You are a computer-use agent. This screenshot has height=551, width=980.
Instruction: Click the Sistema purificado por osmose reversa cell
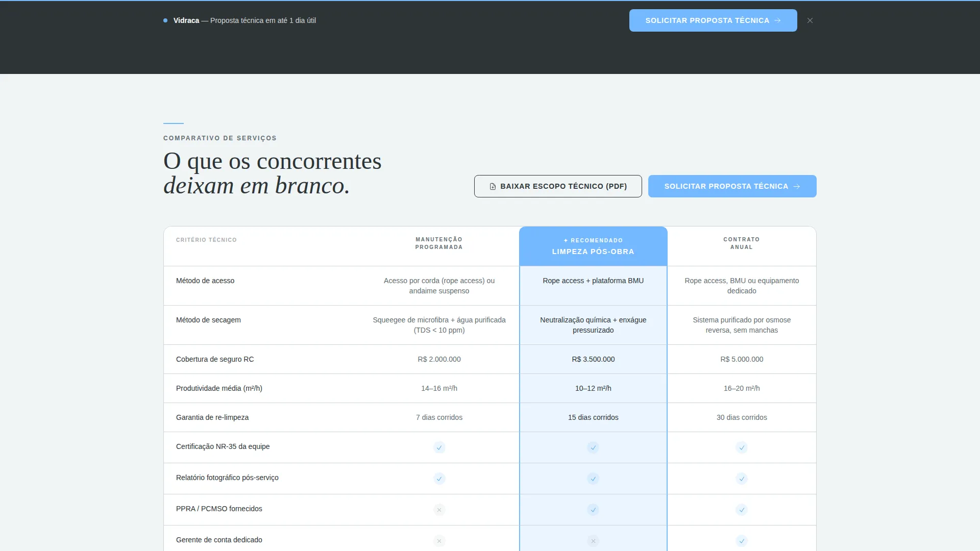(x=742, y=325)
